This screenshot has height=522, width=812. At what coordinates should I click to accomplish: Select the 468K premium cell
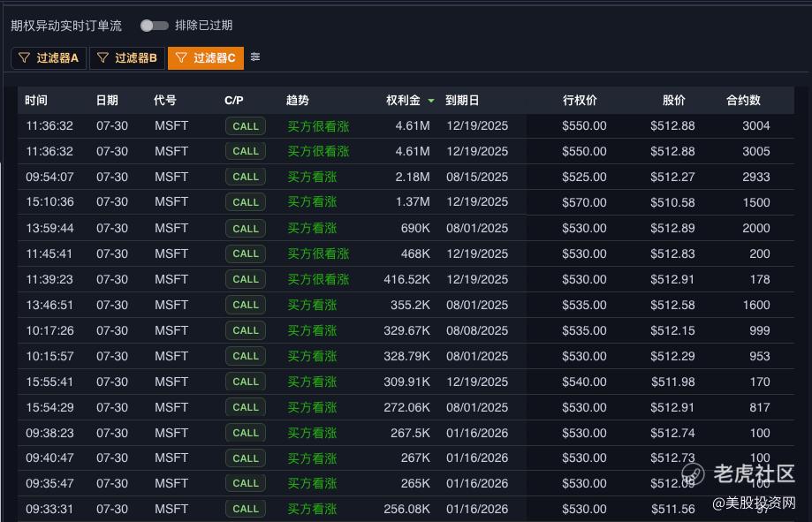coord(415,253)
